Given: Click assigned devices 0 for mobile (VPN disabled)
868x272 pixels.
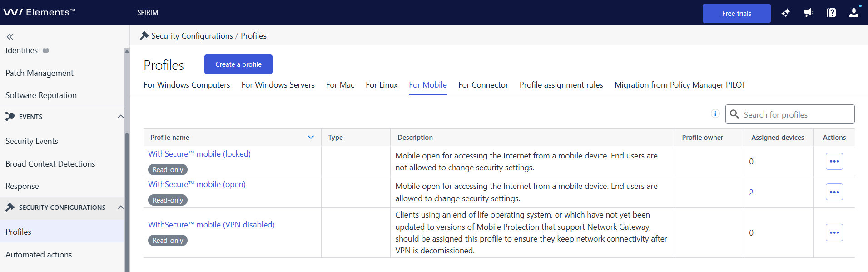Looking at the screenshot, I should tap(751, 233).
